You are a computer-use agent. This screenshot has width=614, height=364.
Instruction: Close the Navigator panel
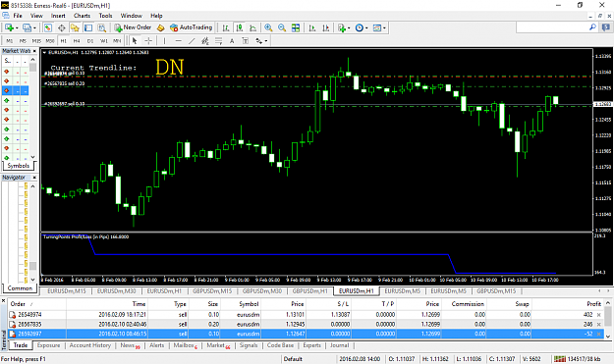[x=34, y=178]
